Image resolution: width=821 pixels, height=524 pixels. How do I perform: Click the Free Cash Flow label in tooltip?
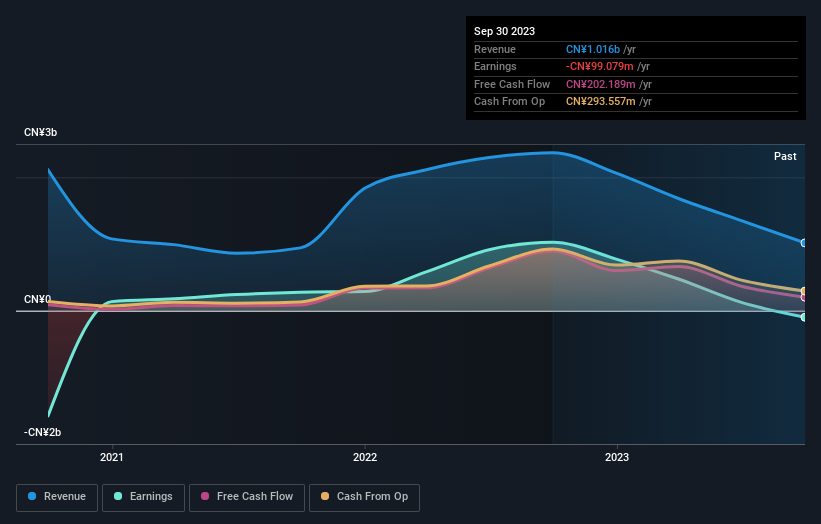(512, 84)
